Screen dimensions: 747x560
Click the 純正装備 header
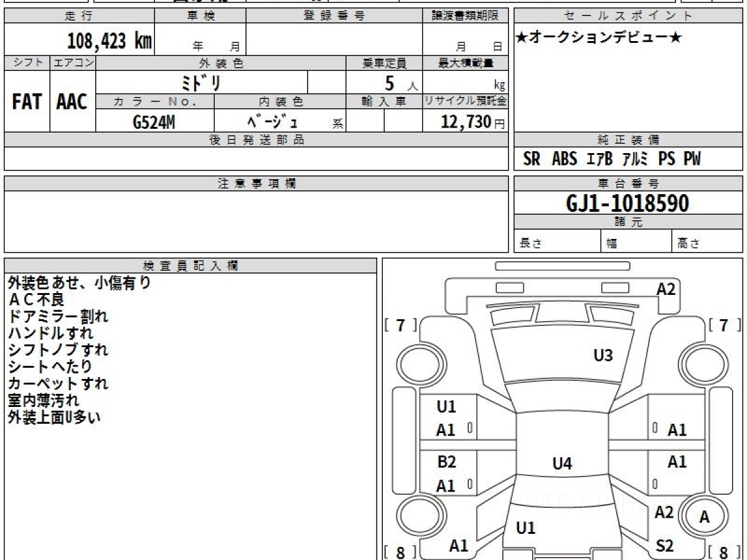[x=629, y=140]
